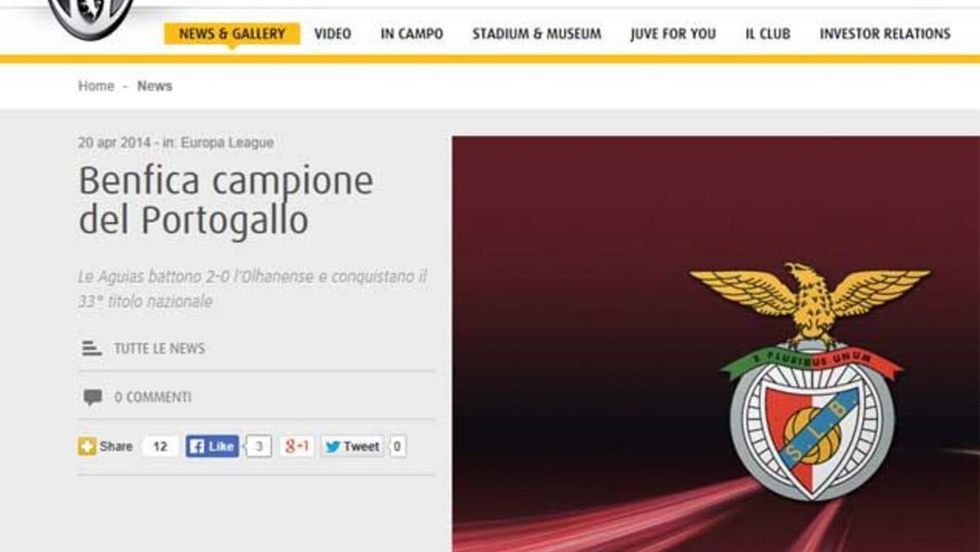Go to Investor Relations section
Image resolution: width=980 pixels, height=552 pixels.
click(x=885, y=33)
